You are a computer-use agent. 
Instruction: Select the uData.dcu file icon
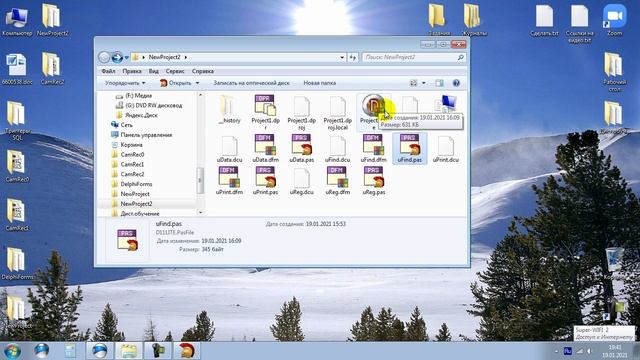229,145
